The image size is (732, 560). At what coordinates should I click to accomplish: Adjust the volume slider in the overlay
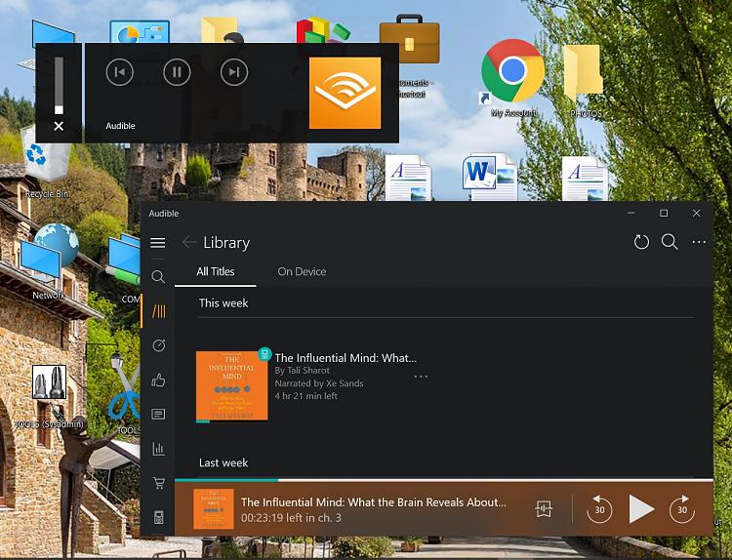coord(59,86)
